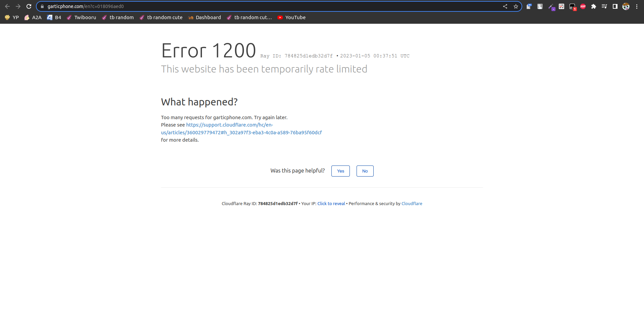644x335 pixels.
Task: Click Yes for page helpful
Action: click(340, 171)
